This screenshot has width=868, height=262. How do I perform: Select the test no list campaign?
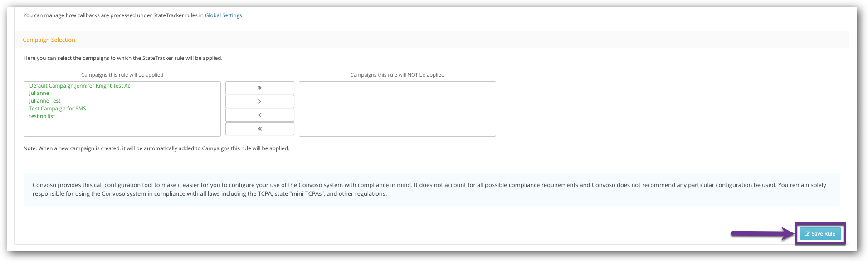tap(42, 116)
